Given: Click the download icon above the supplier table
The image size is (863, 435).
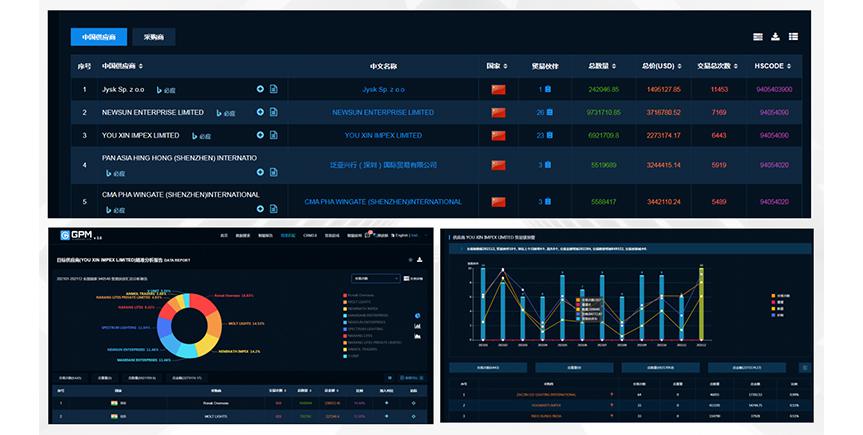Looking at the screenshot, I should coord(775,37).
